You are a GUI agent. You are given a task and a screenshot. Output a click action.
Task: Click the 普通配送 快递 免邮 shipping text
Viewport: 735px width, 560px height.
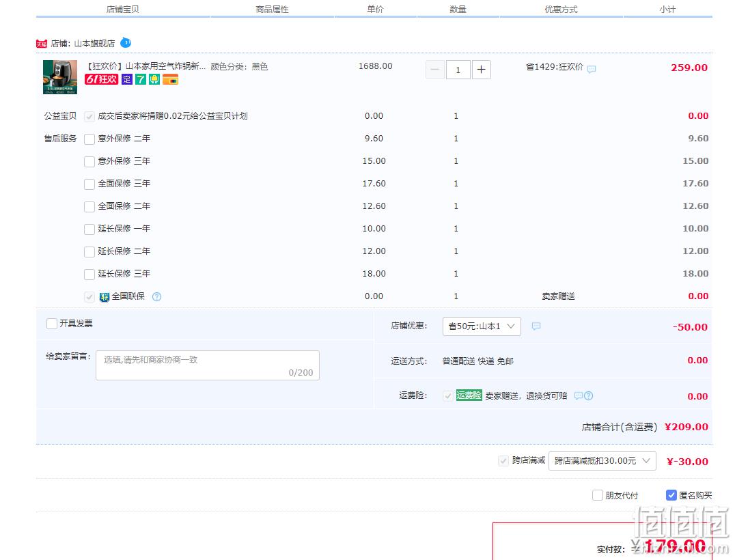[x=477, y=361]
